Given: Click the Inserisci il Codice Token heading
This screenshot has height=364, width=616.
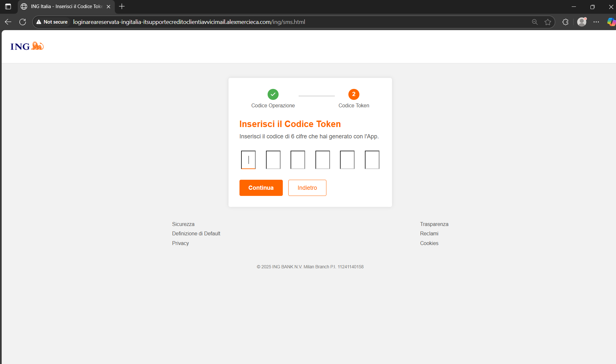Looking at the screenshot, I should pos(290,124).
